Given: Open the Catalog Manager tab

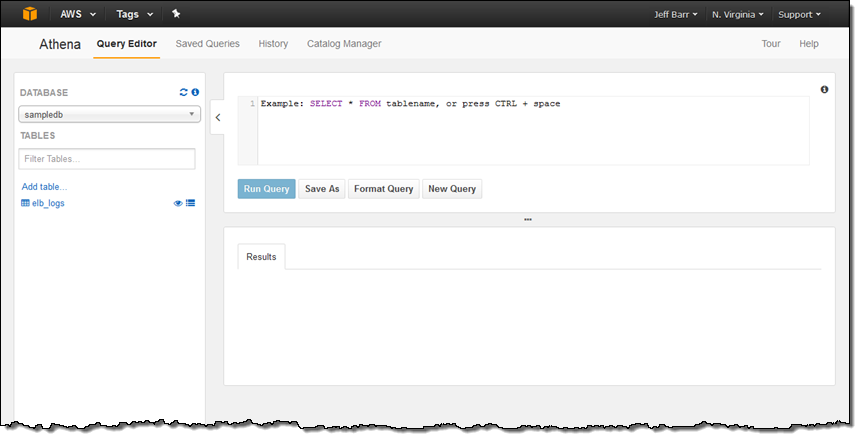Looking at the screenshot, I should [x=343, y=44].
